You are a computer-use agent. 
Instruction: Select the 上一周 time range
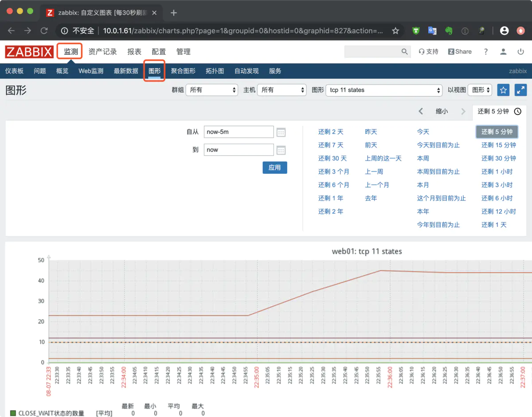coord(374,171)
